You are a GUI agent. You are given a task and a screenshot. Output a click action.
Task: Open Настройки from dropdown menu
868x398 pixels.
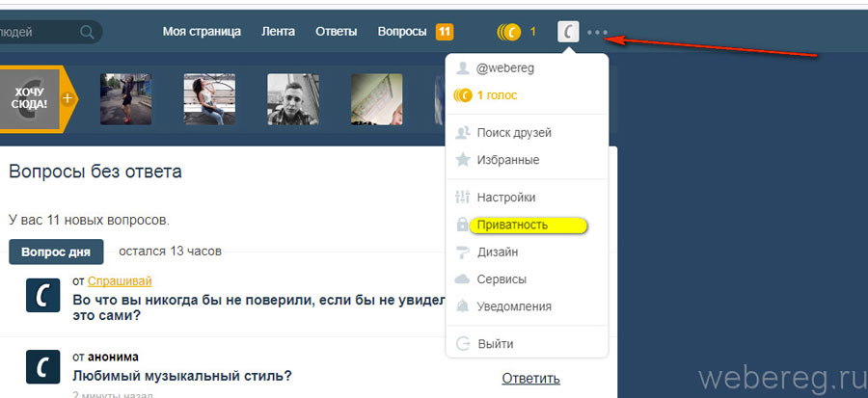point(505,198)
